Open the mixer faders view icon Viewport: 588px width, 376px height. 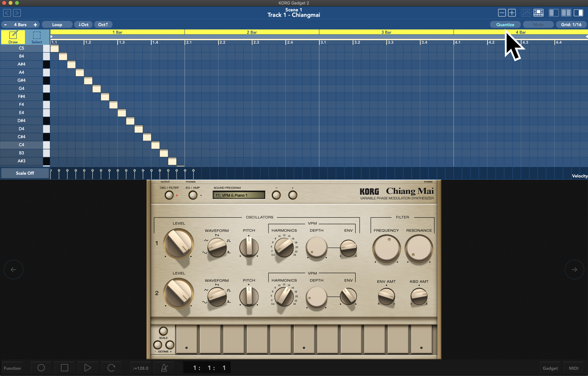tap(526, 13)
